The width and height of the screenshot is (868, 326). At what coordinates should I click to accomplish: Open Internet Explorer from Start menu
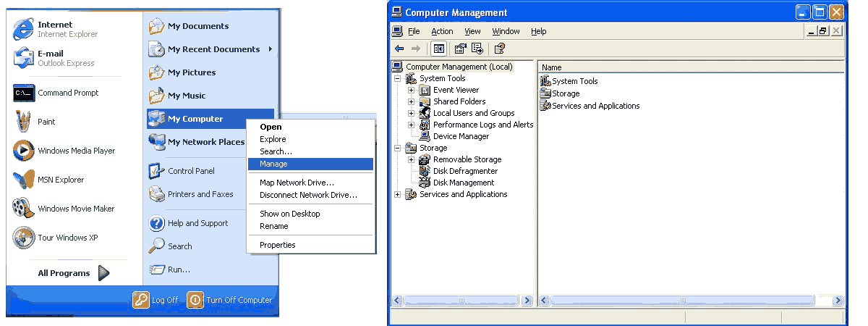coord(56,29)
